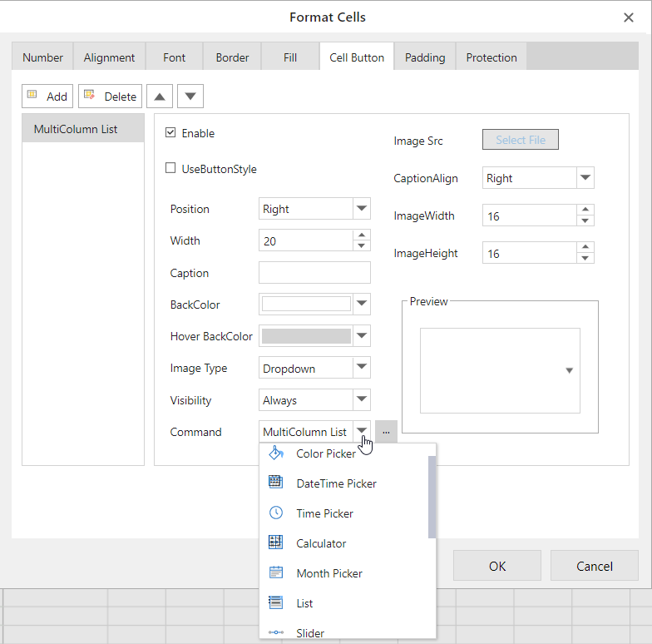This screenshot has height=644, width=652.
Task: Enable the UseButtonStyle checkbox
Action: (170, 169)
